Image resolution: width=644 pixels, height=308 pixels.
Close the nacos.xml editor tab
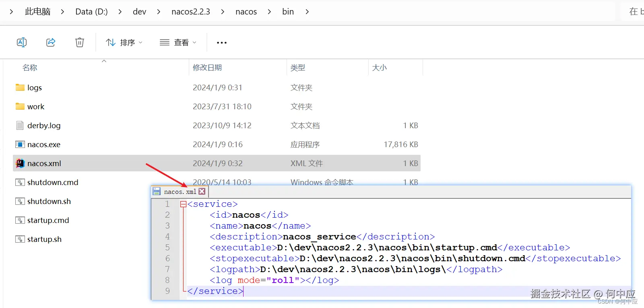click(x=202, y=191)
